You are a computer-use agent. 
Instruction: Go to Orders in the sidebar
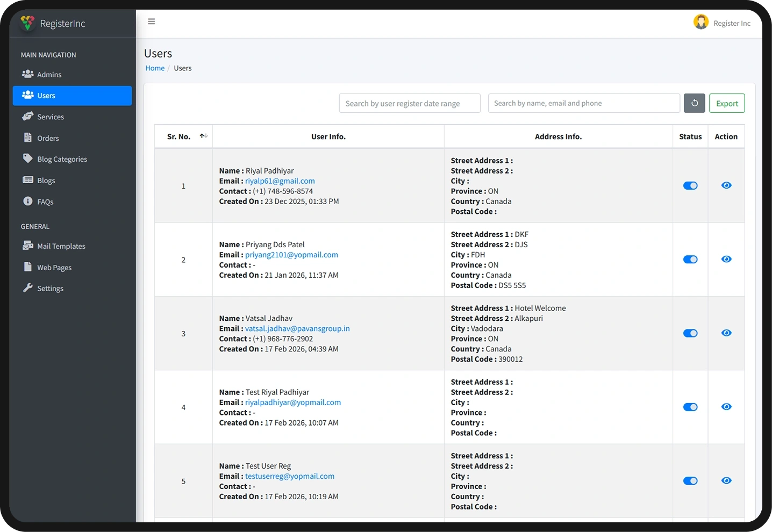click(x=72, y=138)
